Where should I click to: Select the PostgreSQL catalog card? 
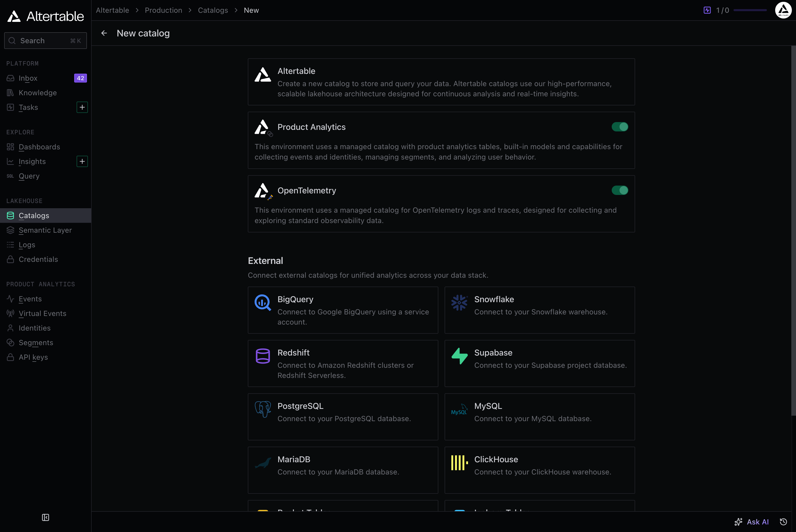click(x=343, y=417)
